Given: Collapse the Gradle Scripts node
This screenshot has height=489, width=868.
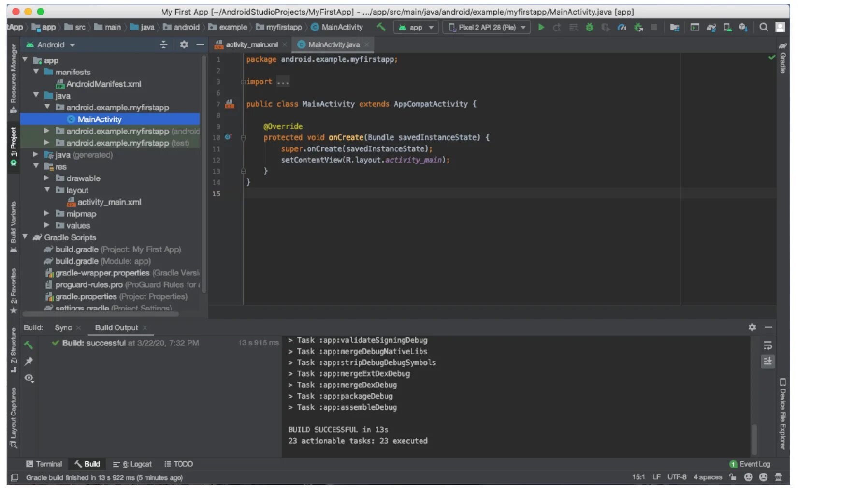Looking at the screenshot, I should [x=25, y=237].
